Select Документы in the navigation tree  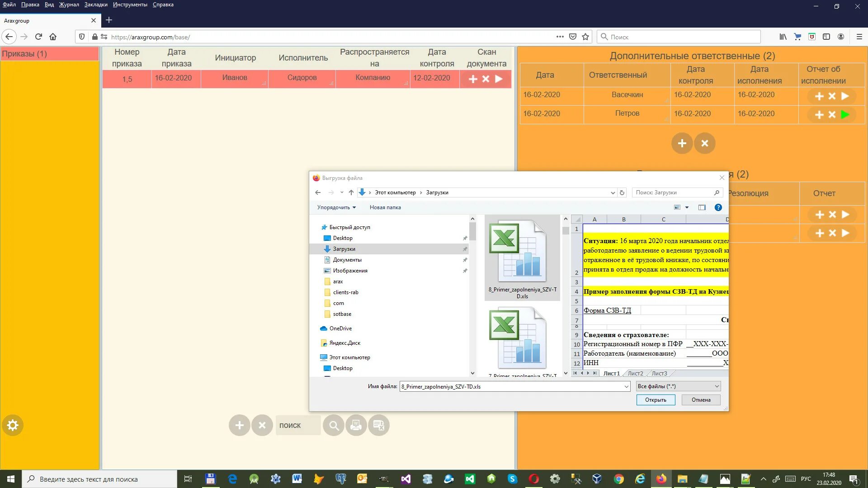coord(347,260)
